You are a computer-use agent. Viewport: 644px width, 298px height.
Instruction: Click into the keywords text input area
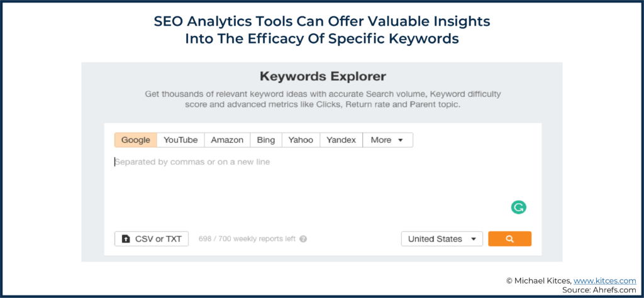pos(314,182)
